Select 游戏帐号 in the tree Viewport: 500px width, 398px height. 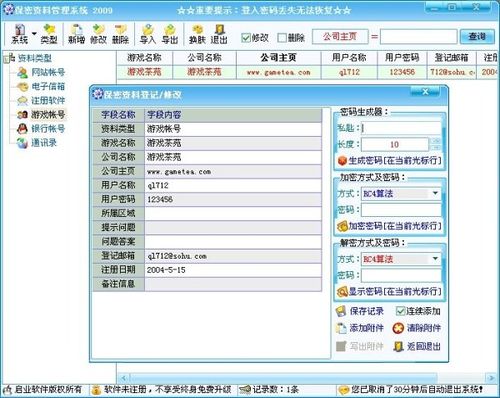pyautogui.click(x=48, y=115)
